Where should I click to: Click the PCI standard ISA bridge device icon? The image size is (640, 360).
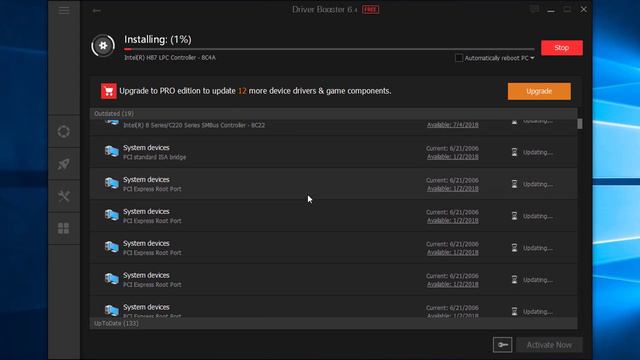(111, 151)
